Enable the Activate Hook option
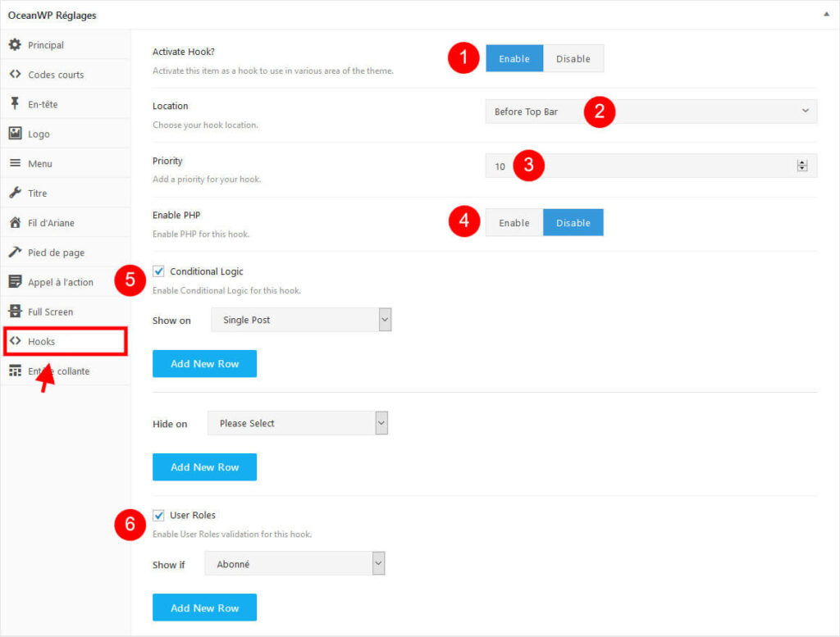840x637 pixels. (x=514, y=58)
